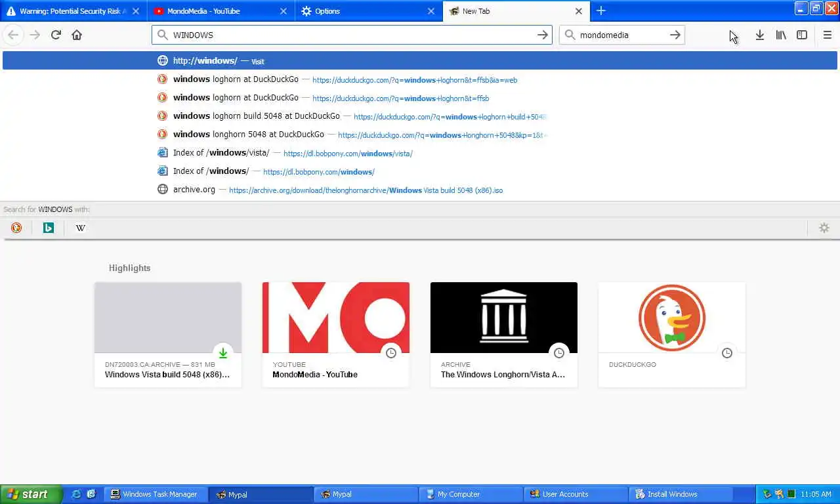This screenshot has height=504, width=840.
Task: Click the browser Back arrow button
Action: pyautogui.click(x=13, y=35)
